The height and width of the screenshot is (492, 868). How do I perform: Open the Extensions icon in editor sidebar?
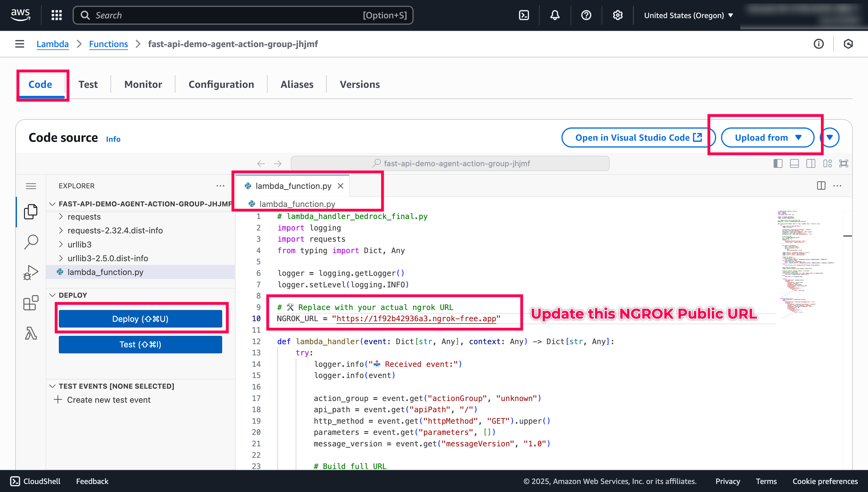tap(31, 303)
